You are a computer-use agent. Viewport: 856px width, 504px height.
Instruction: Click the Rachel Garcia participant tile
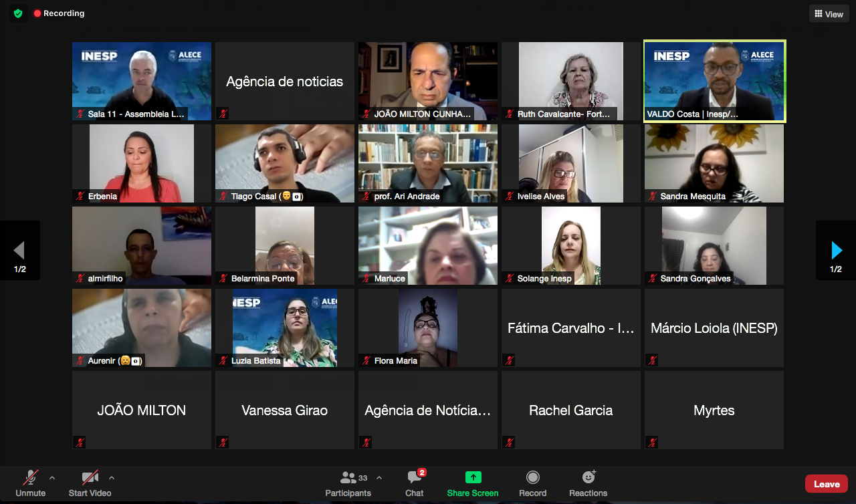570,410
